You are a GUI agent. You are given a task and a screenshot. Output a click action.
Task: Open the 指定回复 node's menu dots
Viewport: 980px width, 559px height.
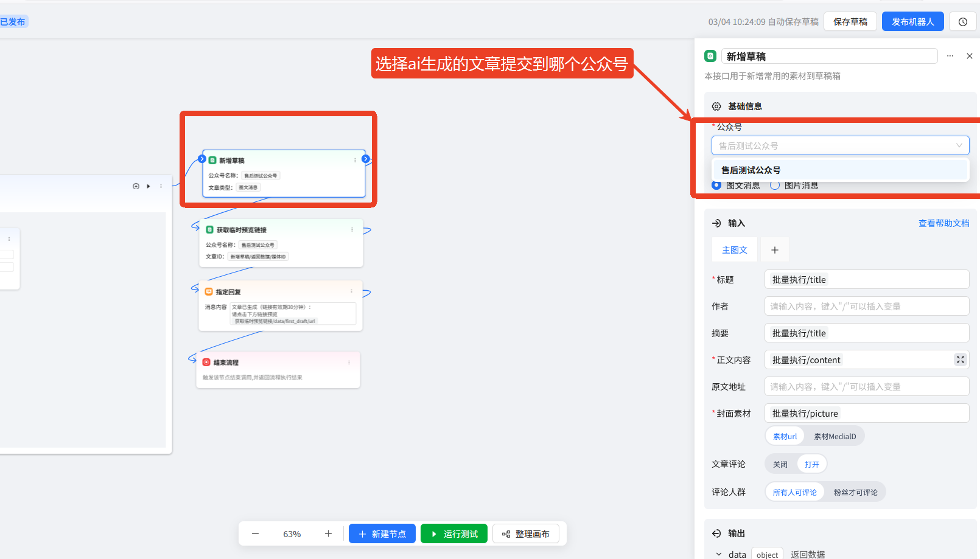(351, 291)
